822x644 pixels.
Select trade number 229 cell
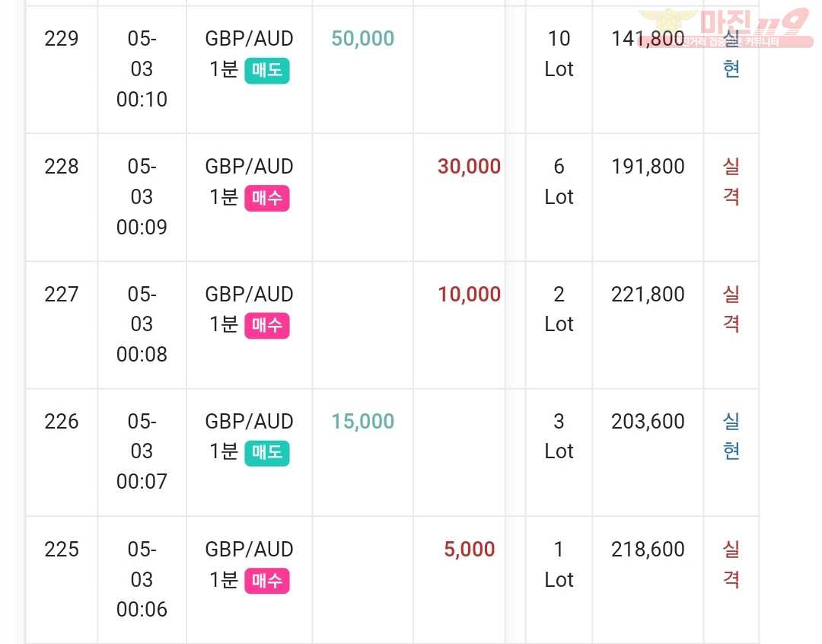click(x=62, y=70)
